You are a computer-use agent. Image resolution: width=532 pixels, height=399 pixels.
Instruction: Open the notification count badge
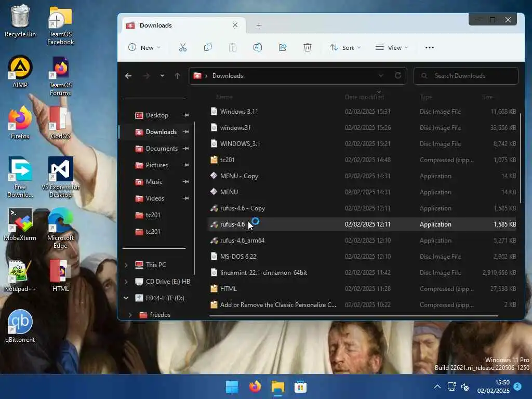tap(517, 386)
